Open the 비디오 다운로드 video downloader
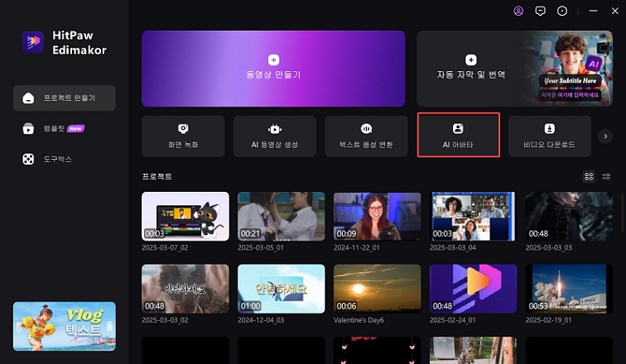The image size is (626, 364). click(550, 136)
